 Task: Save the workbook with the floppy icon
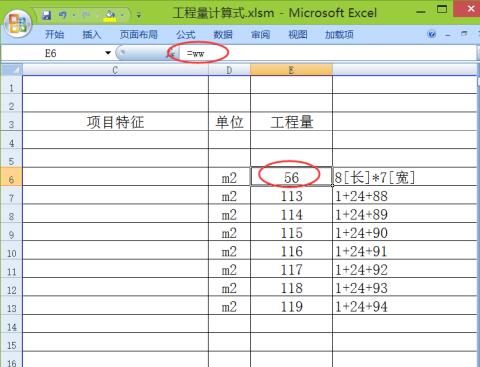(x=46, y=15)
